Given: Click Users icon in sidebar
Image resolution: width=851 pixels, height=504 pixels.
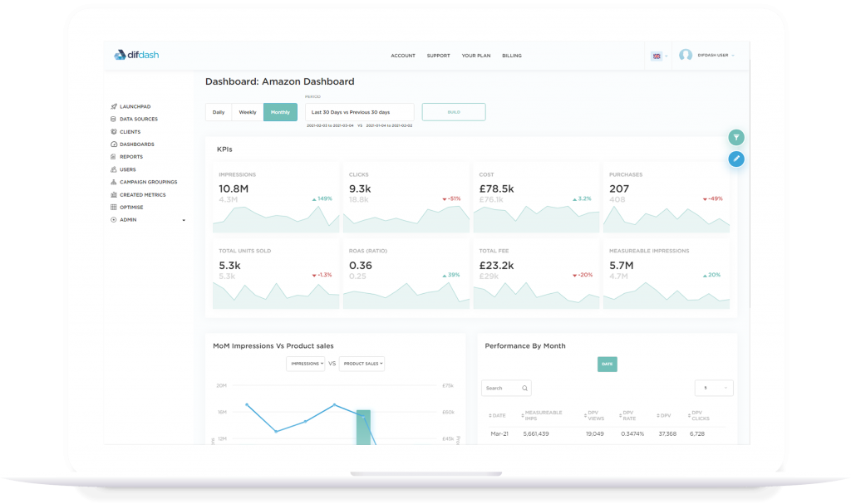Looking at the screenshot, I should click(113, 169).
